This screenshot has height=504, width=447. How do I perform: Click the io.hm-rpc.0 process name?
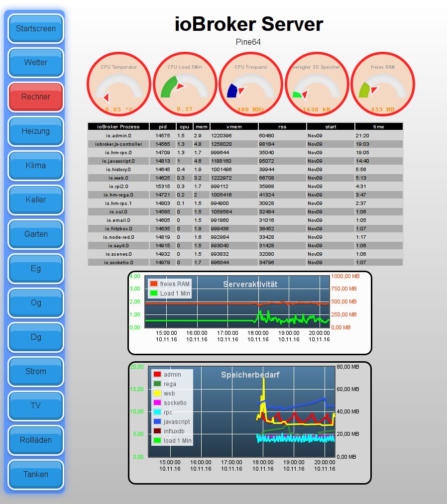118,153
